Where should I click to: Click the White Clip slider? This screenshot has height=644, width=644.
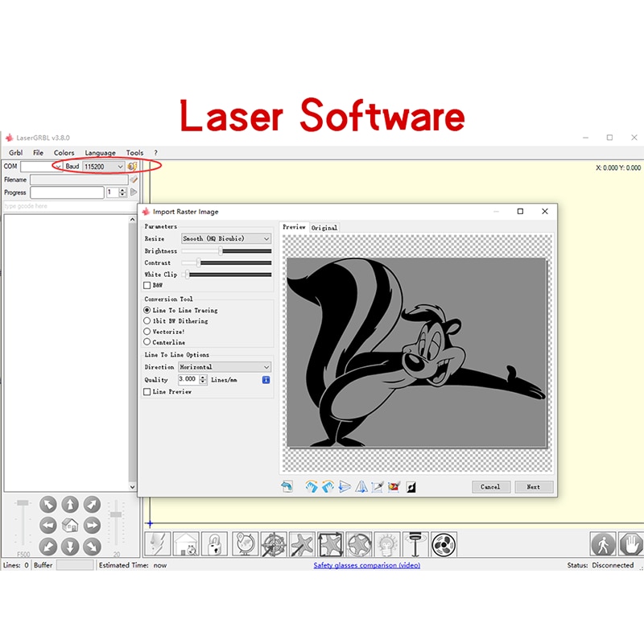(226, 275)
